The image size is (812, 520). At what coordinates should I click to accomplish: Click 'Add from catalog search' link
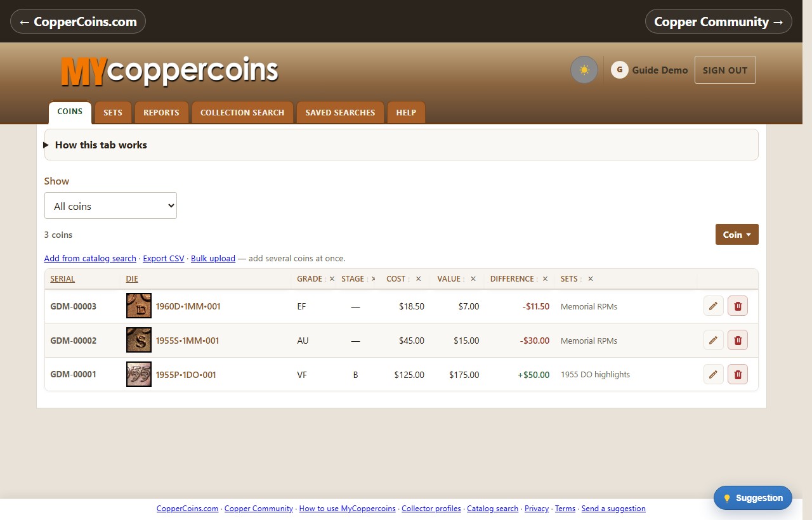90,258
